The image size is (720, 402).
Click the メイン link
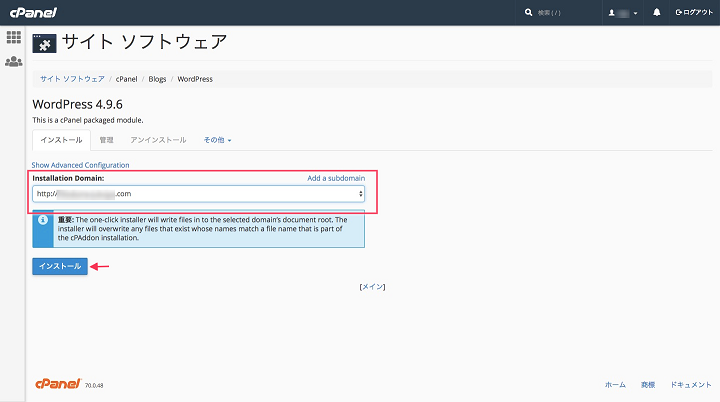pos(372,287)
